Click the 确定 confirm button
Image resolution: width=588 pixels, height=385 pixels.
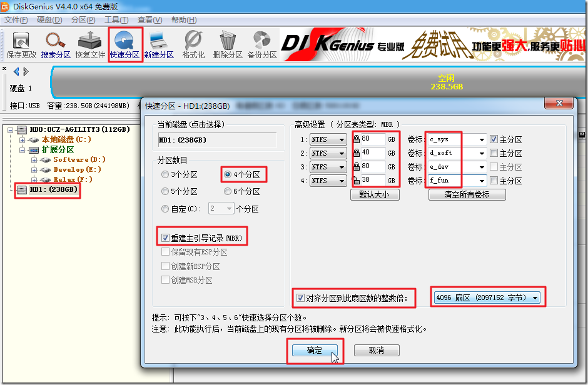coord(315,350)
